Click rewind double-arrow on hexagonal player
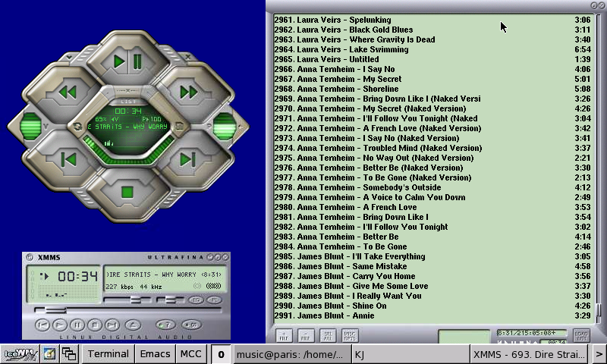The width and height of the screenshot is (607, 364). coord(68,93)
